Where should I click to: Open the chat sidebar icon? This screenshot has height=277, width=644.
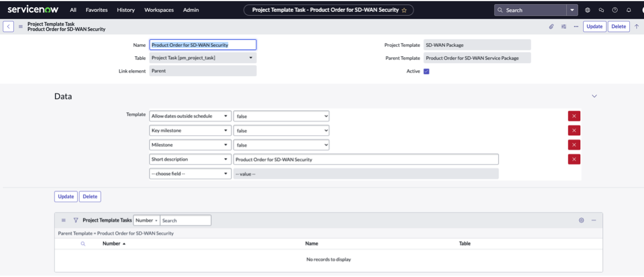[601, 11]
